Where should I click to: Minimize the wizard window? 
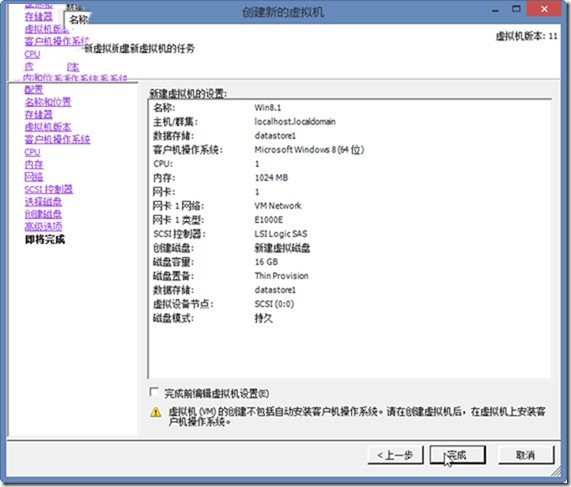point(495,10)
